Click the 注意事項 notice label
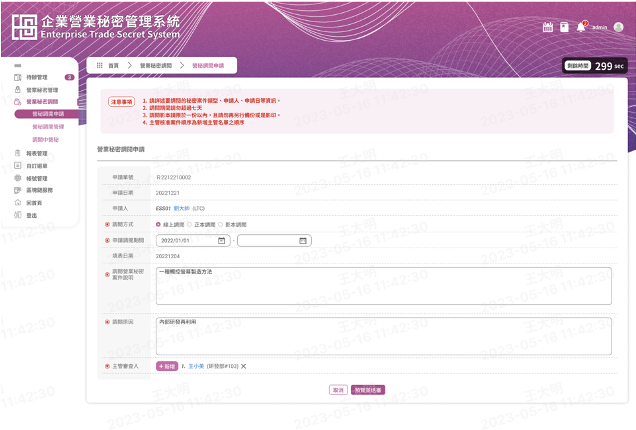Viewport: 636px width, 430px height. [121, 101]
